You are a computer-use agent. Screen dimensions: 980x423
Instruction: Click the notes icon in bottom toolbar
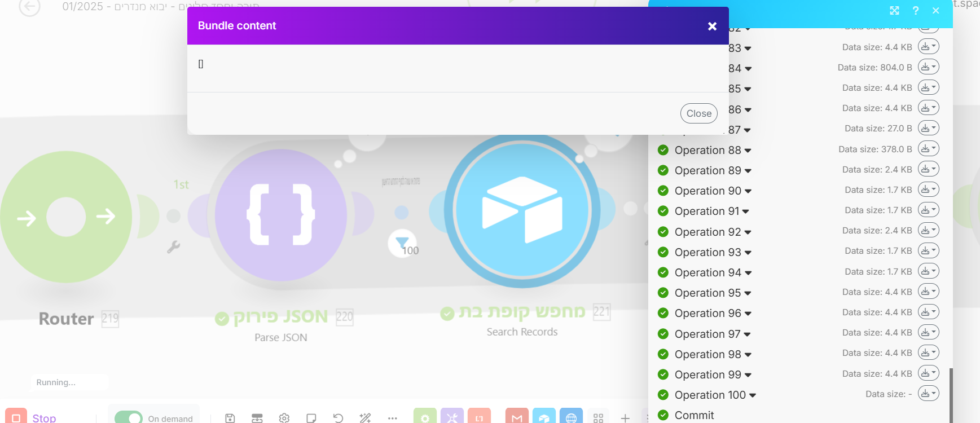coord(311,418)
